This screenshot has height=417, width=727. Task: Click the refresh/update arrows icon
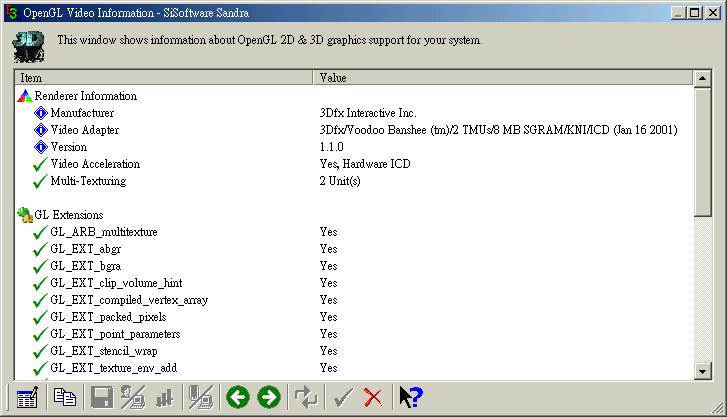(306, 398)
